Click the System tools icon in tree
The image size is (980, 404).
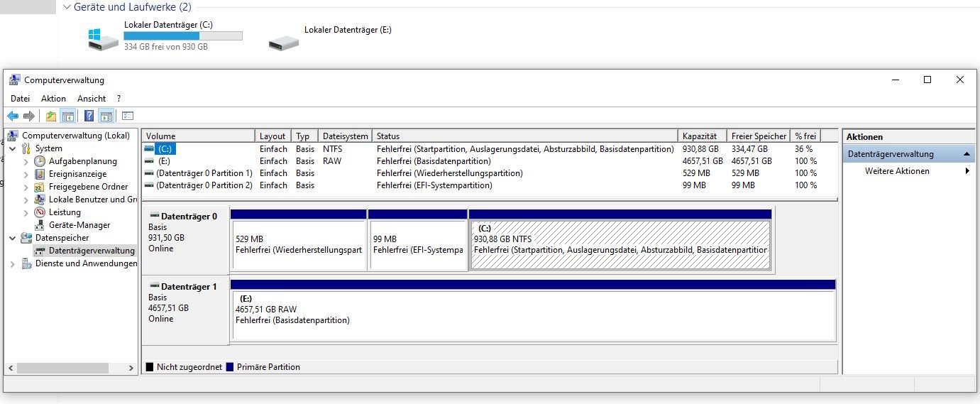click(27, 148)
